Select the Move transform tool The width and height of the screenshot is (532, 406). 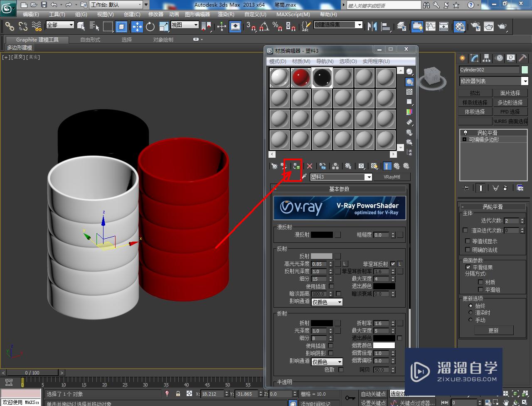[x=137, y=27]
